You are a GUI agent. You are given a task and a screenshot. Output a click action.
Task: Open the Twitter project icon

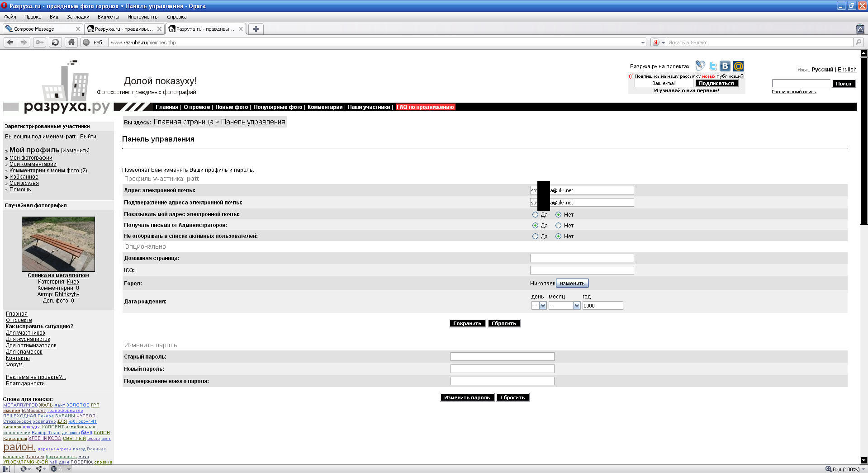point(713,66)
